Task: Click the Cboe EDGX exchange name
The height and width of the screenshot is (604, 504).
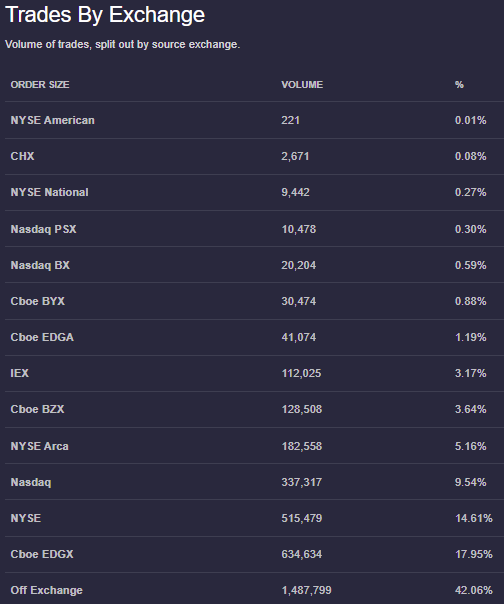Action: [x=42, y=554]
